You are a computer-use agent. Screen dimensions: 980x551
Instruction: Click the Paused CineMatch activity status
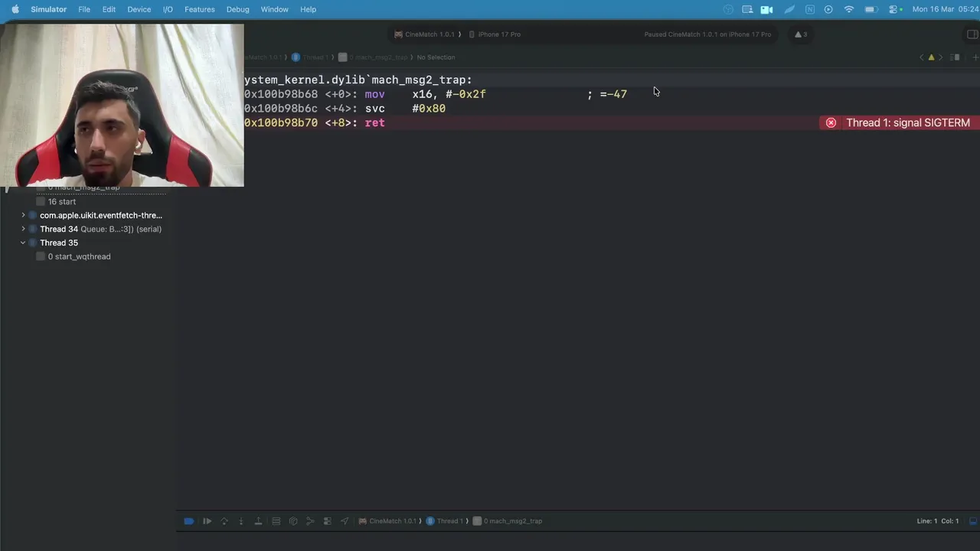click(x=707, y=34)
